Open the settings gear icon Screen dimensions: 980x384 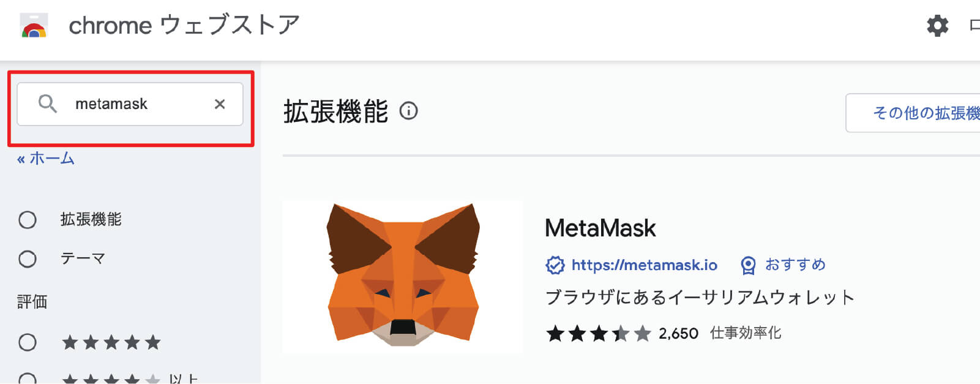(937, 26)
